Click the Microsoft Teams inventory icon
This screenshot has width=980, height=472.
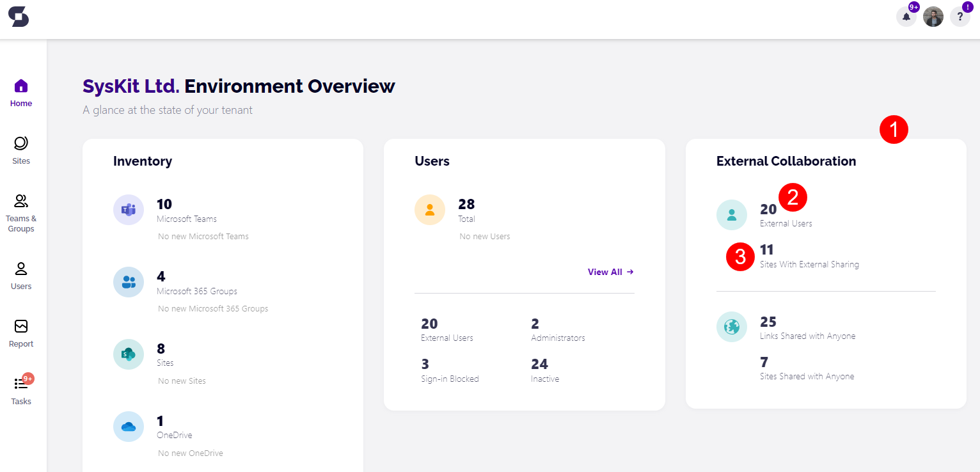[129, 209]
